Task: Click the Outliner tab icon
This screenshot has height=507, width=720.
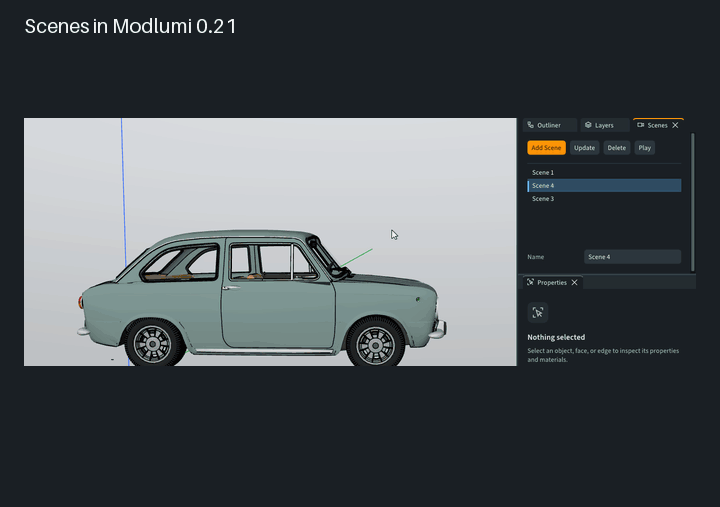Action: point(530,125)
